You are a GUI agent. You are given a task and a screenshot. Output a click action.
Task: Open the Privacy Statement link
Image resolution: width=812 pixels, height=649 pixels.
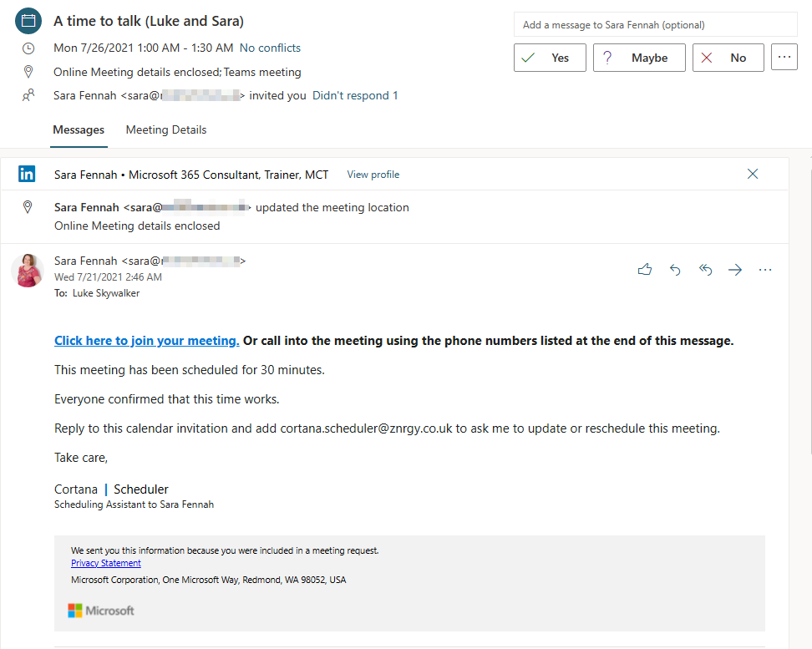[106, 563]
